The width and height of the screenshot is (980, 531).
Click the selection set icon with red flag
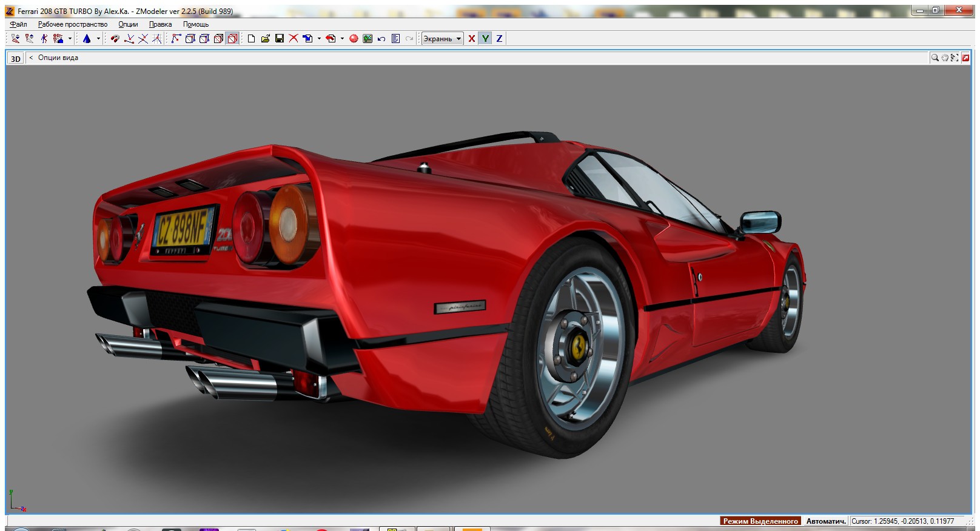tap(58, 39)
